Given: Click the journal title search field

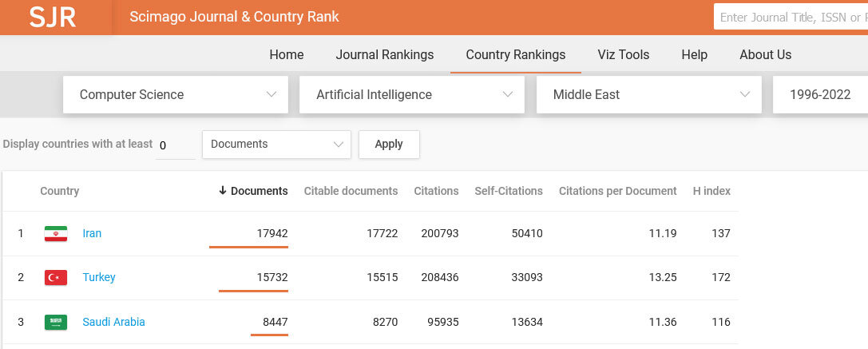Looking at the screenshot, I should (791, 18).
